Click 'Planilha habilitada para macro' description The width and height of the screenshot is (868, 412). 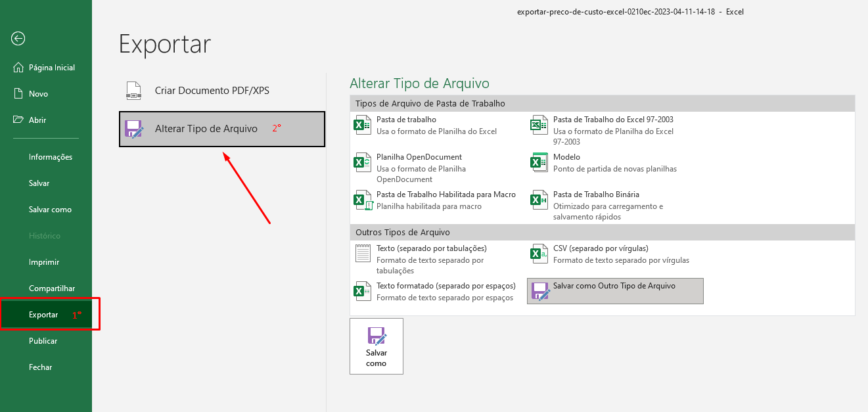tap(429, 206)
